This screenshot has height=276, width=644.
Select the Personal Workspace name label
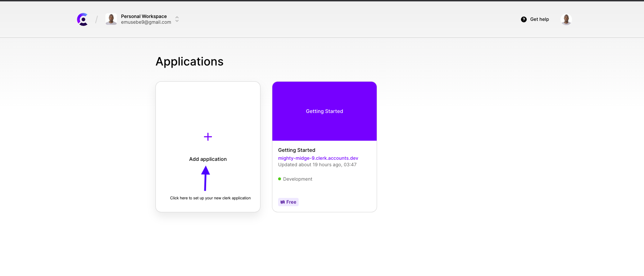[x=144, y=16]
